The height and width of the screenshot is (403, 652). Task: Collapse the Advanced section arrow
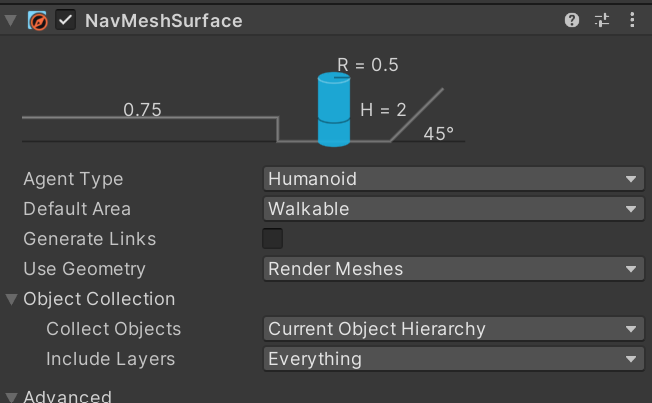[x=11, y=397]
